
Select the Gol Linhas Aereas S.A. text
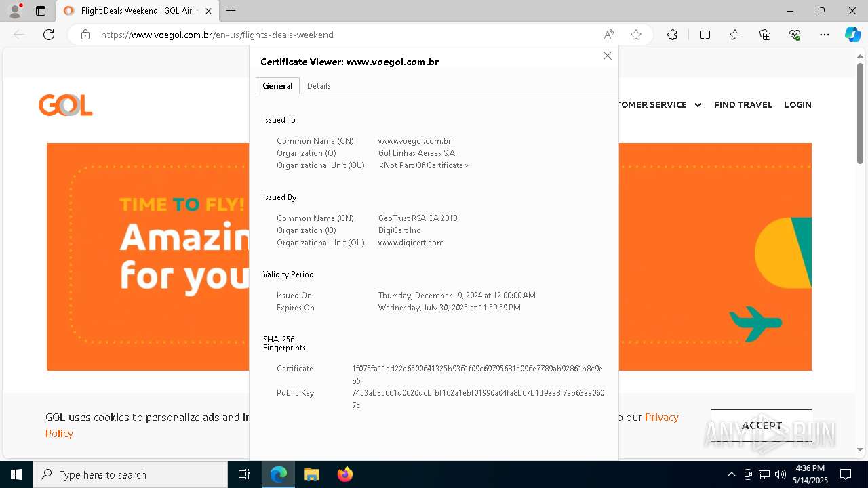[x=418, y=153]
